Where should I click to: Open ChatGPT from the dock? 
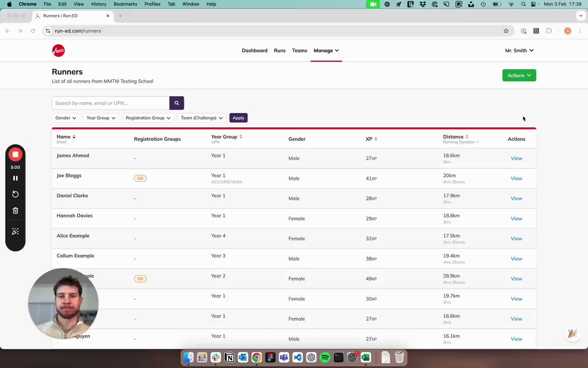pyautogui.click(x=311, y=357)
